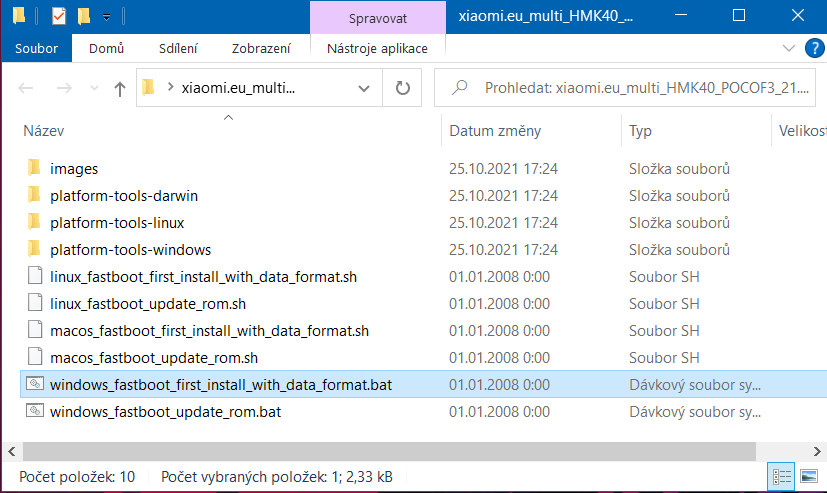The width and height of the screenshot is (827, 493).
Task: Open the Soubor menu
Action: pos(36,49)
